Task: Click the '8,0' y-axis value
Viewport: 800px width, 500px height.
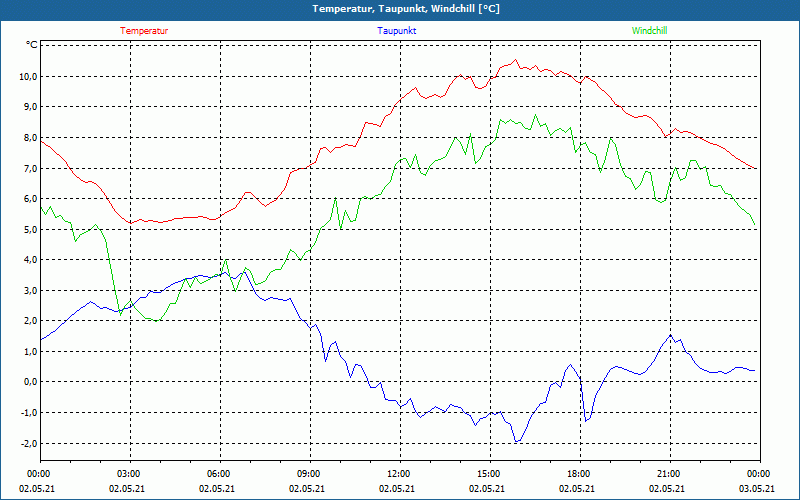Action: click(x=30, y=137)
